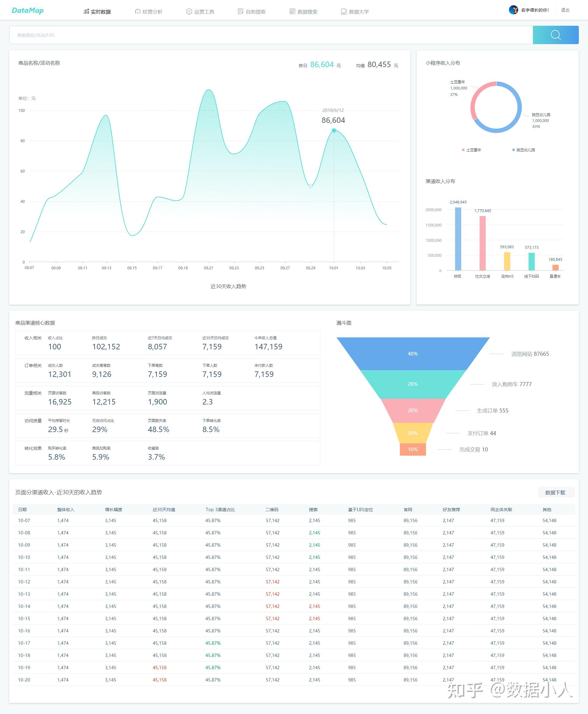Click the blue 拼团 bar
588x714 pixels.
(x=458, y=239)
